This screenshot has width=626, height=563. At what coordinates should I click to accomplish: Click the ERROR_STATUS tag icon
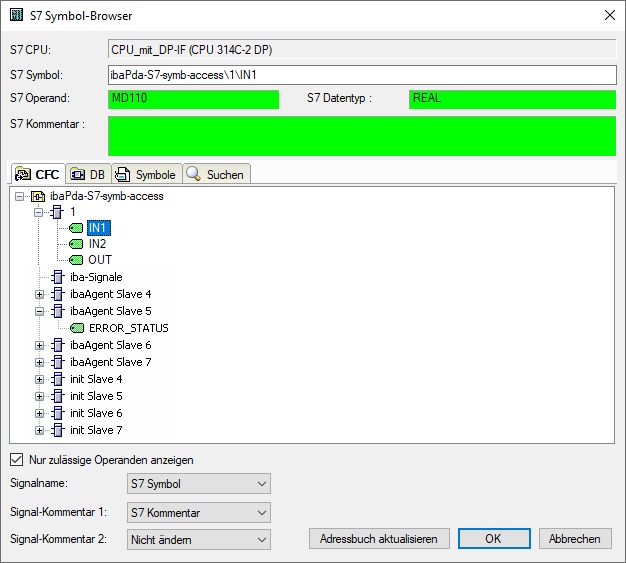coord(77,328)
